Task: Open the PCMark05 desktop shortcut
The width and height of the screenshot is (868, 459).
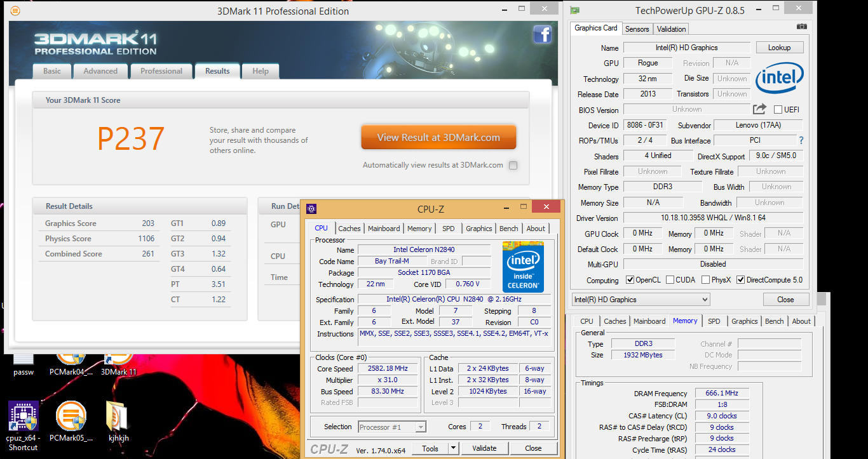Action: click(71, 421)
